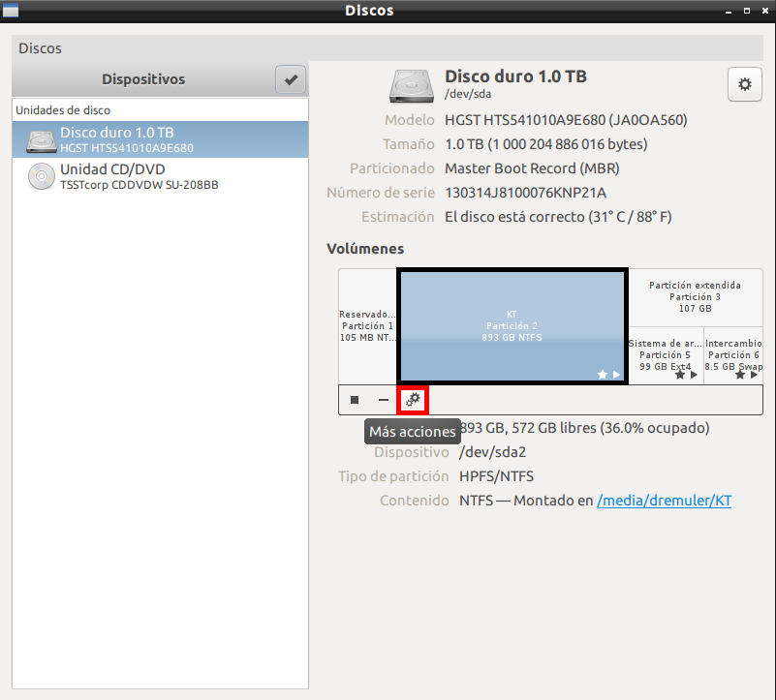Open window menu icon in title bar

[x=11, y=11]
